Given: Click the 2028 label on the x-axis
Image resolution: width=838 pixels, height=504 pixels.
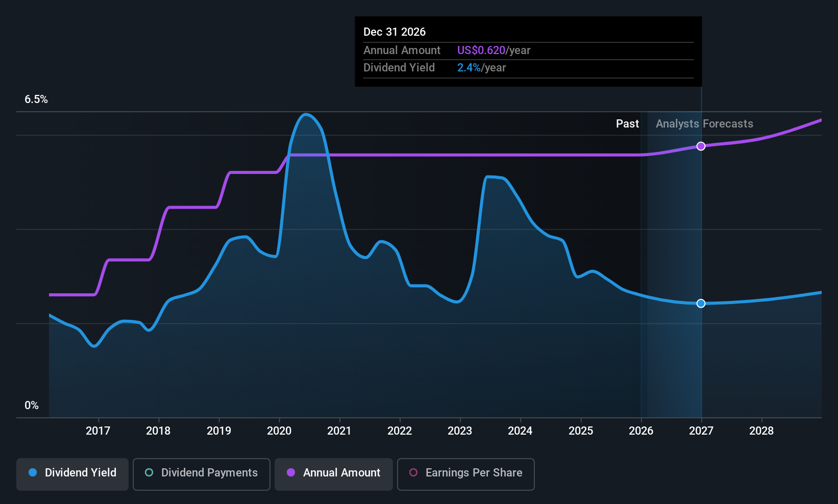Looking at the screenshot, I should point(761,431).
